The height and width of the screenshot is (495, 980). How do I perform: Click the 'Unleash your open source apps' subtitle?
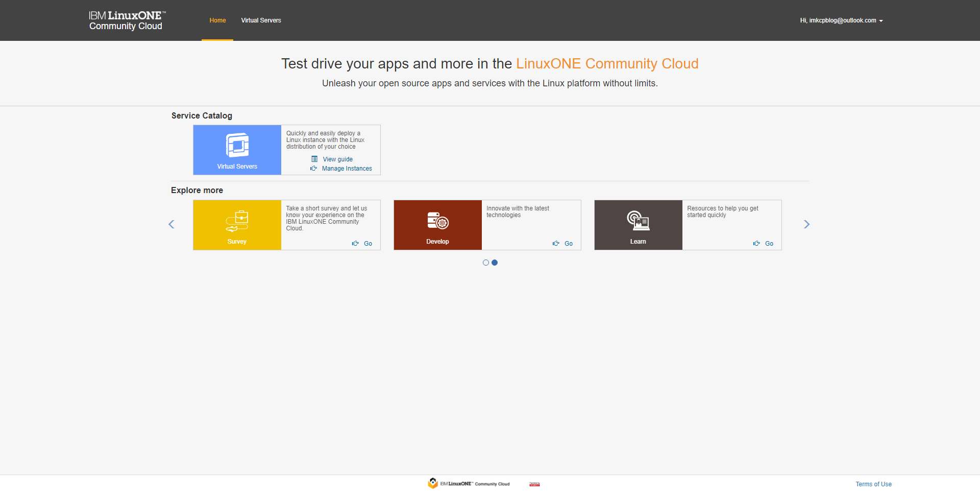click(x=490, y=83)
